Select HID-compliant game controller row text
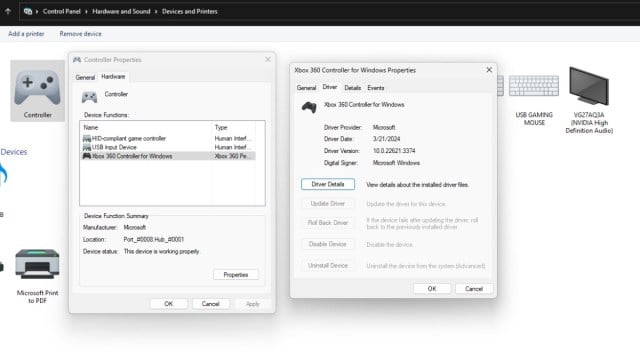 pyautogui.click(x=129, y=138)
